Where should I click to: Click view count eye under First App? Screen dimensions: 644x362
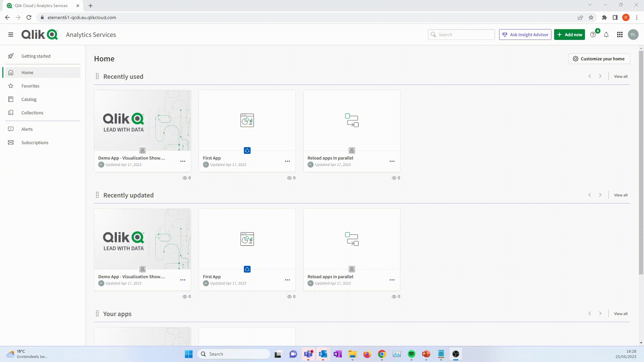[x=289, y=178]
